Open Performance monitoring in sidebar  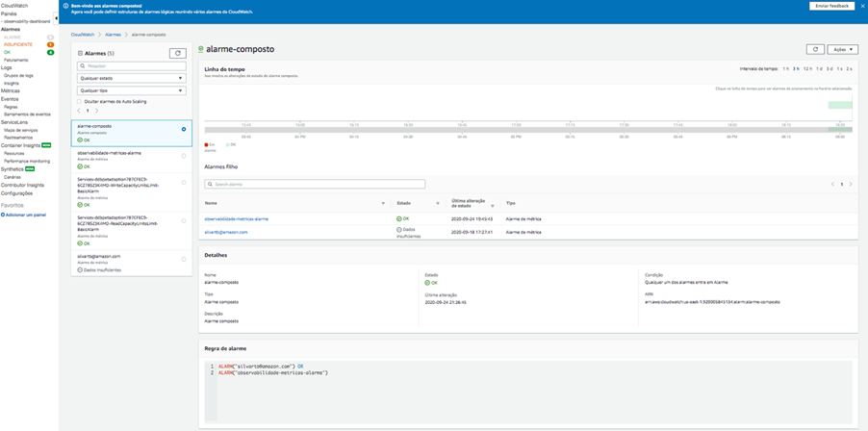click(27, 161)
